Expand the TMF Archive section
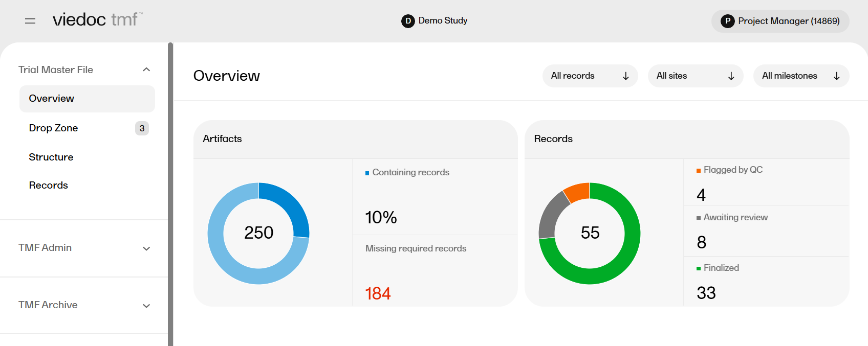 click(x=146, y=306)
